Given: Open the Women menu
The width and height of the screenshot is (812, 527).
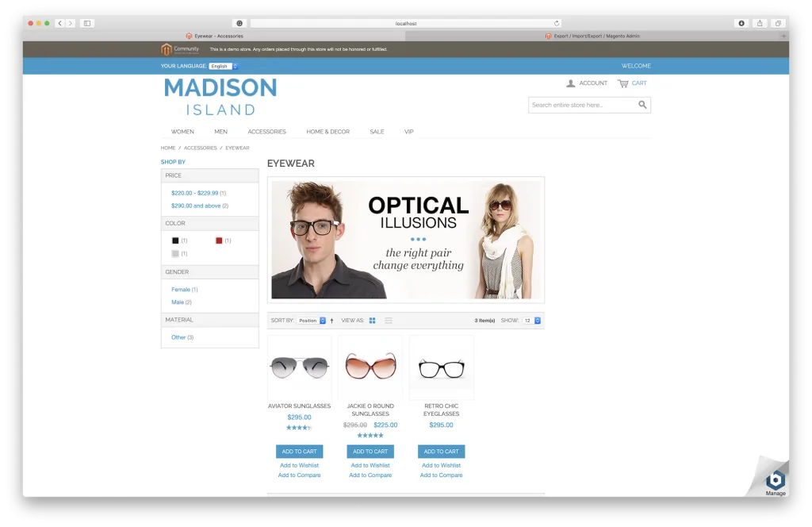Looking at the screenshot, I should 182,132.
